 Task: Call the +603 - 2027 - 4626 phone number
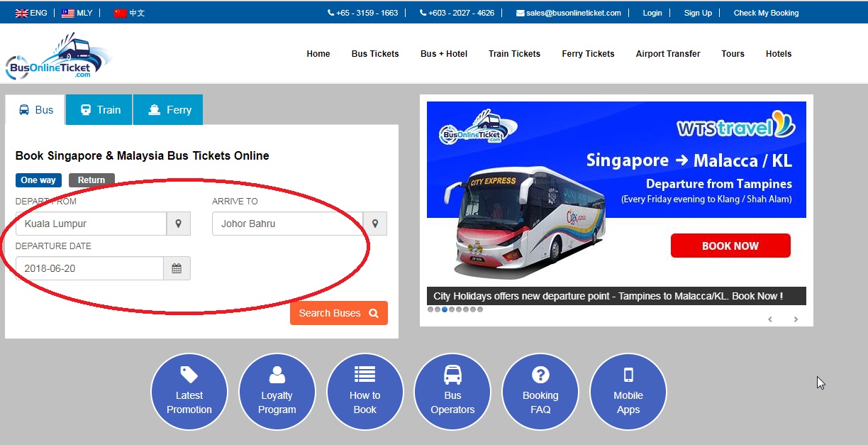pos(457,13)
